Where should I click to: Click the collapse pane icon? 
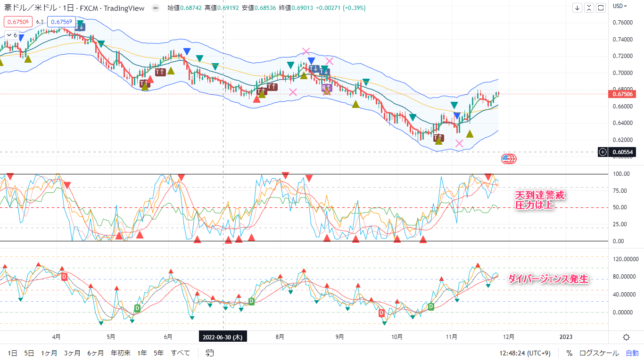(x=589, y=8)
